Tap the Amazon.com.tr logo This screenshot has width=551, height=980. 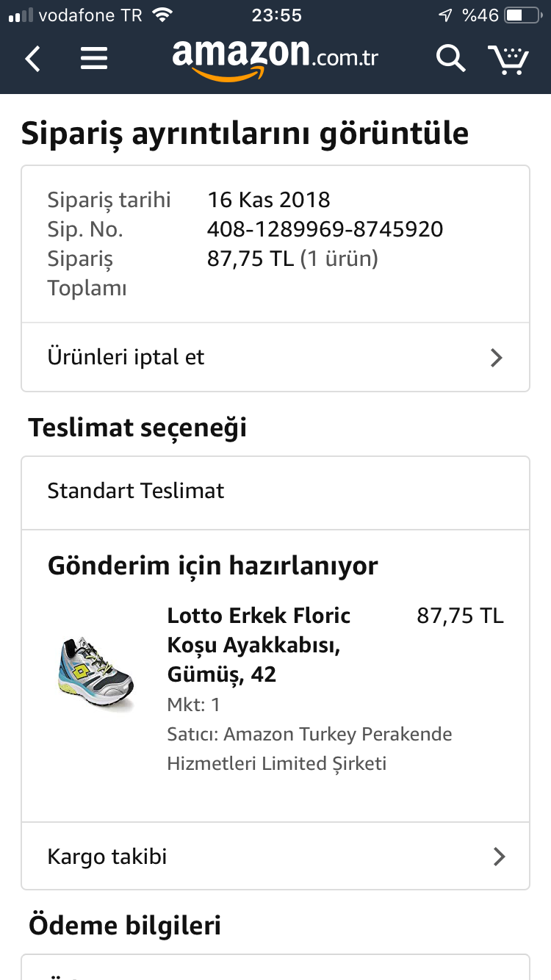(x=275, y=57)
